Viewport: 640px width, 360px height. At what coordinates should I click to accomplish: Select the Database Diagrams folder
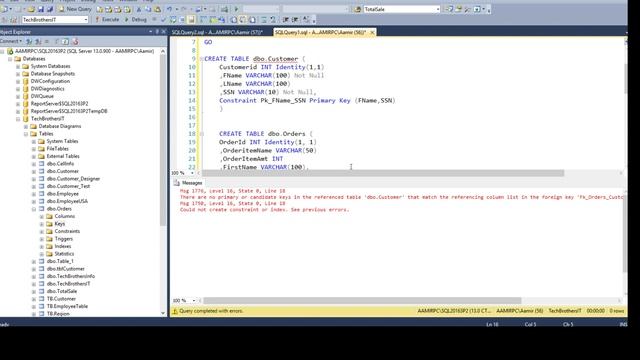(x=60, y=126)
